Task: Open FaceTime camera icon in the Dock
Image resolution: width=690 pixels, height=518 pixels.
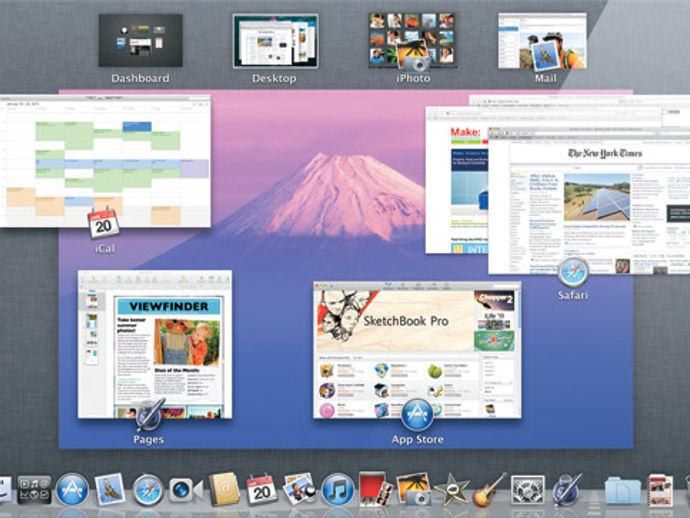Action: coord(185,490)
